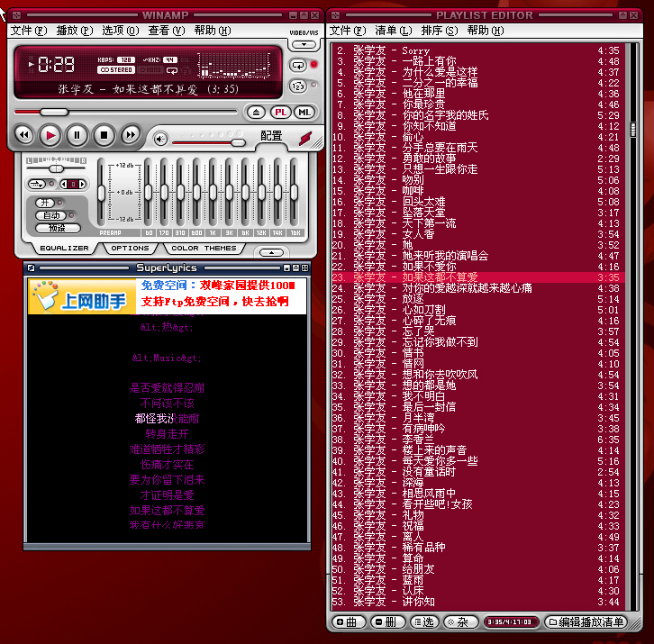Click the volume slider thumb
The image size is (654, 644).
(238, 142)
